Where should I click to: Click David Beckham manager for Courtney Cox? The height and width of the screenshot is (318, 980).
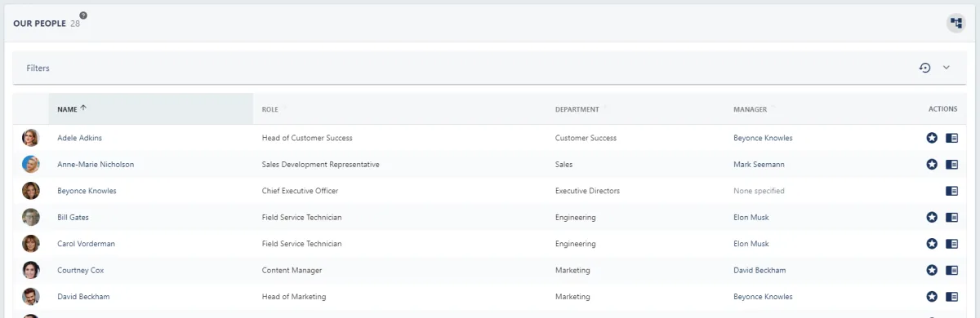pyautogui.click(x=760, y=270)
